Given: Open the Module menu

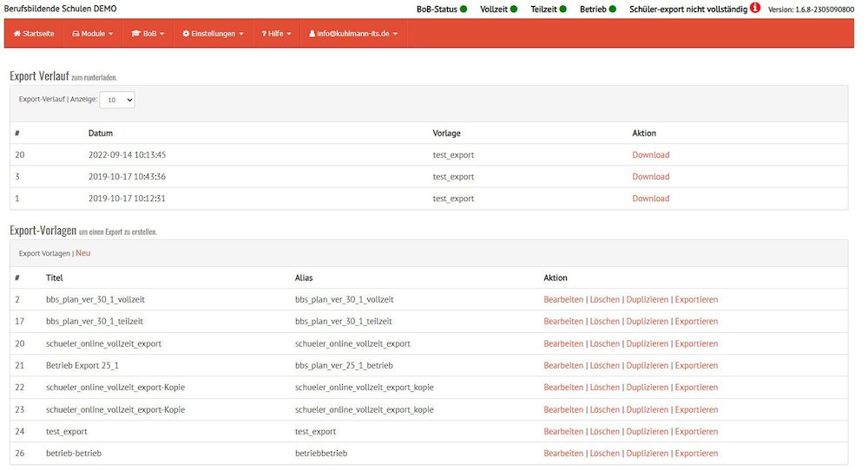Looking at the screenshot, I should [x=92, y=34].
